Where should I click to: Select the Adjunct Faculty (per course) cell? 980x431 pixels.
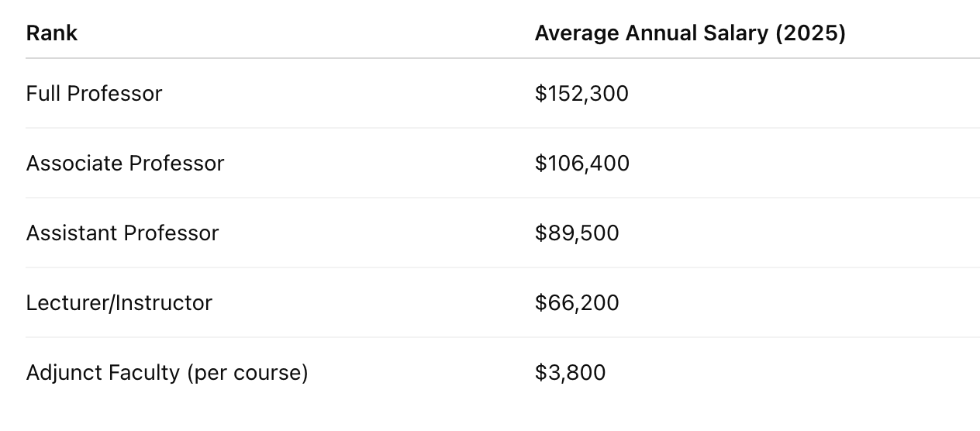point(167,373)
